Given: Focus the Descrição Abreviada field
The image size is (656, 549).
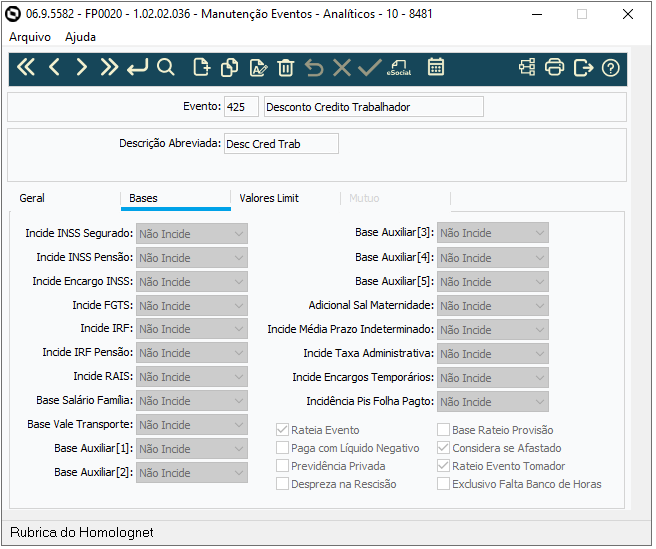Looking at the screenshot, I should [281, 144].
